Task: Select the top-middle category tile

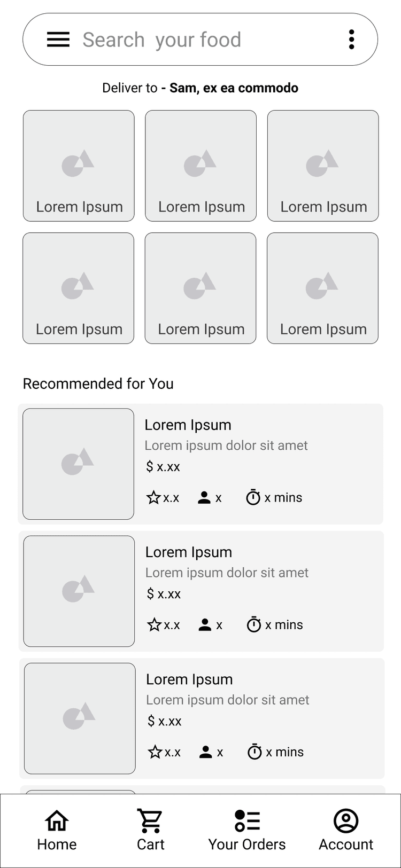Action: pyautogui.click(x=201, y=166)
